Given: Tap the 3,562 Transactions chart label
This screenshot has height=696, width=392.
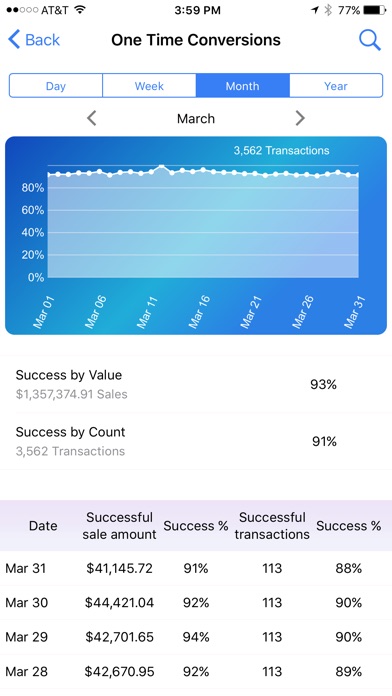Looking at the screenshot, I should click(281, 150).
